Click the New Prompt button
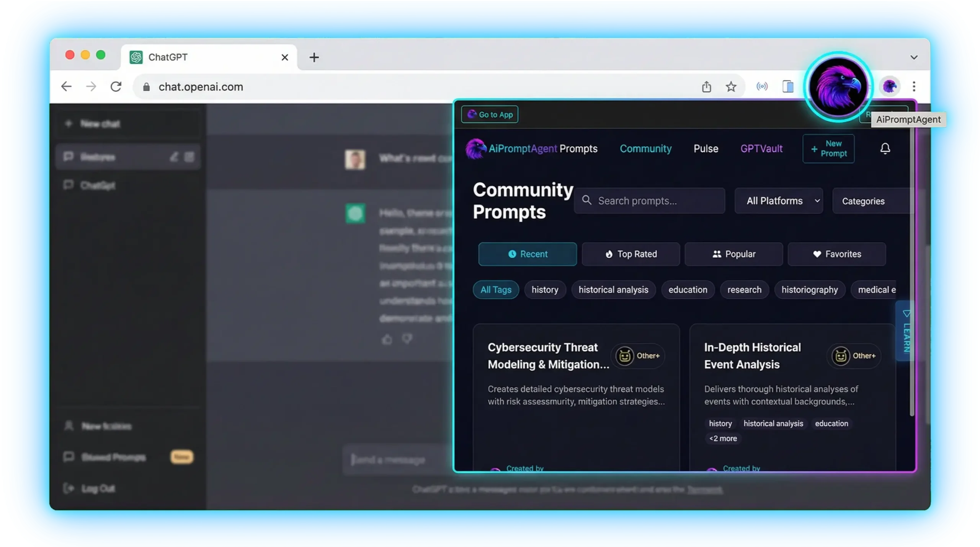This screenshot has width=980, height=547. (x=828, y=148)
